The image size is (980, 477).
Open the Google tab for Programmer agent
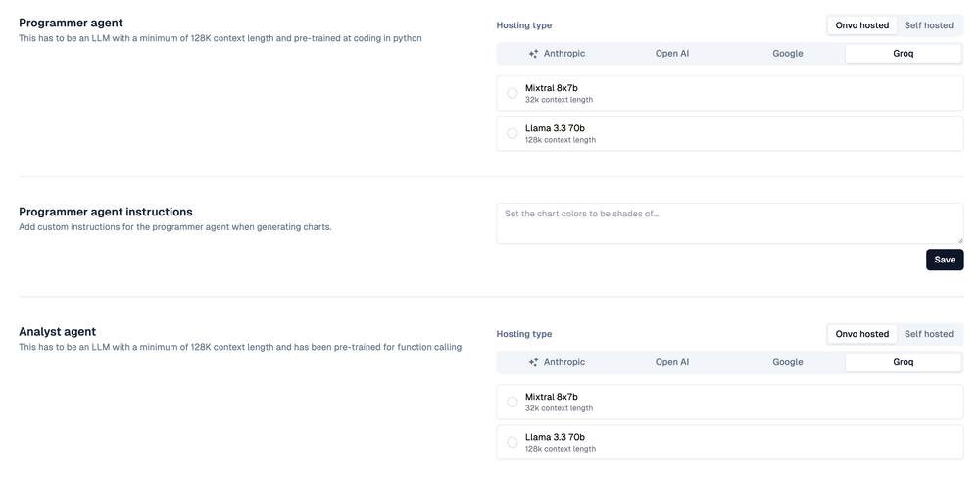click(x=787, y=54)
